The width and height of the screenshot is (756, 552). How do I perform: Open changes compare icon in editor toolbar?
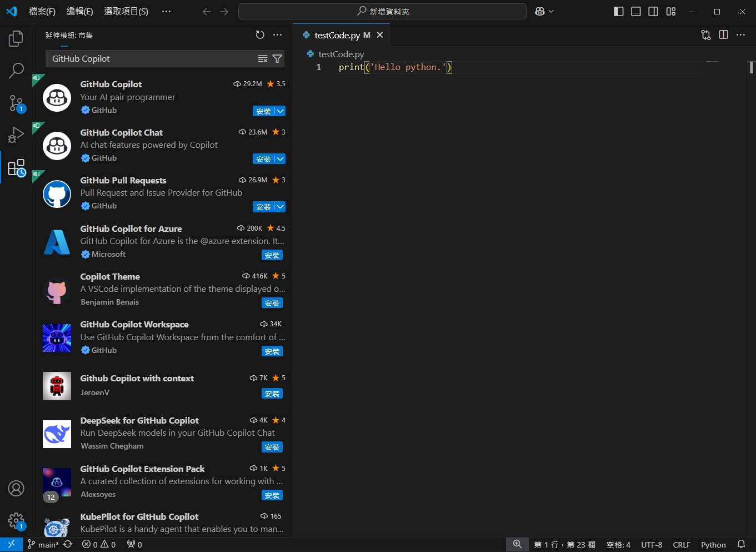pos(706,35)
